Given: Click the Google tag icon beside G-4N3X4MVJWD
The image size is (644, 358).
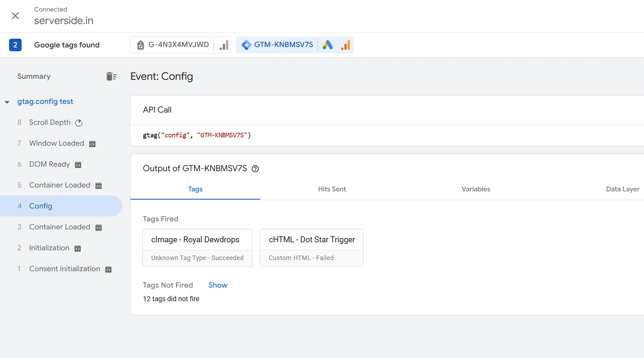Looking at the screenshot, I should 140,45.
